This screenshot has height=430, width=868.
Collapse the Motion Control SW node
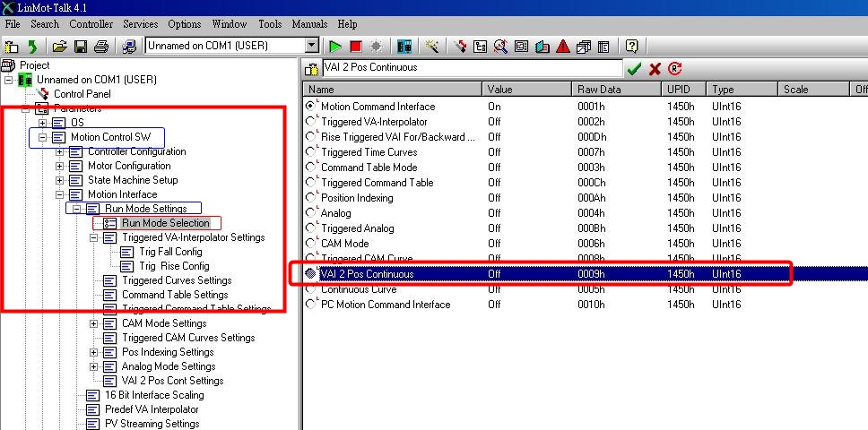43,136
